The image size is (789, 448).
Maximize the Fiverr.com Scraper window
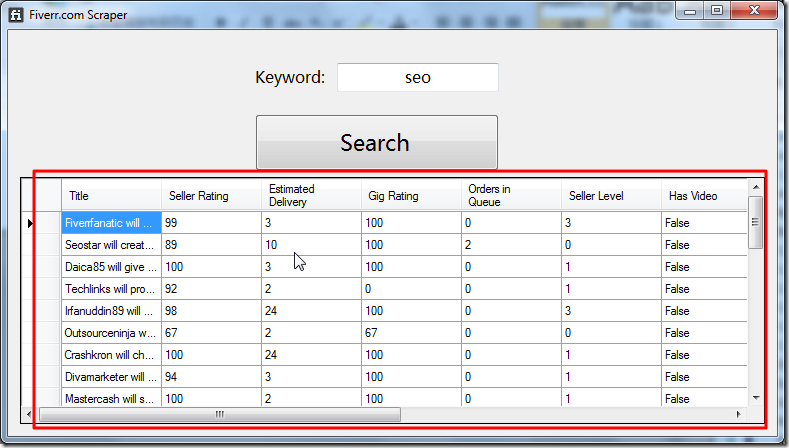pyautogui.click(x=717, y=11)
